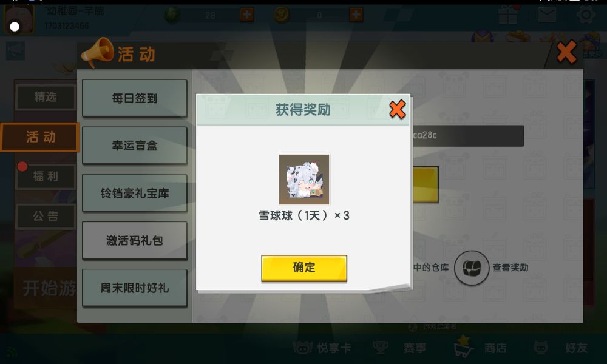Open the settings gear icon

(586, 15)
